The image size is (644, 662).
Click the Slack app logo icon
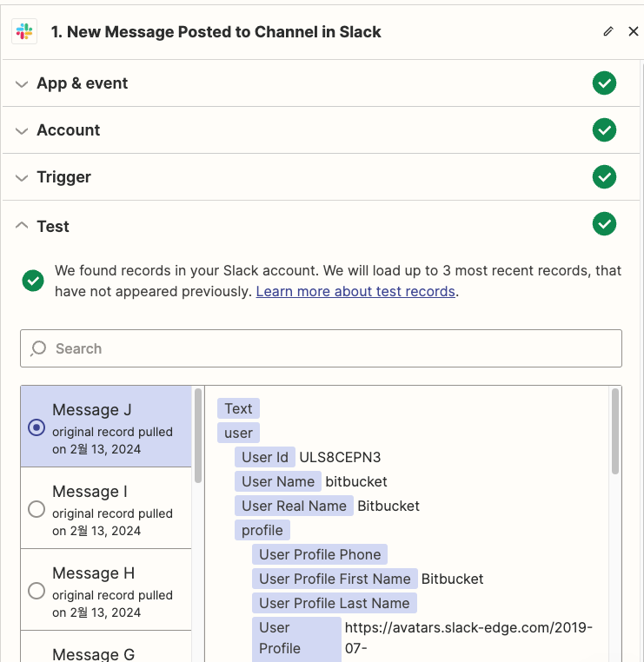coord(24,31)
